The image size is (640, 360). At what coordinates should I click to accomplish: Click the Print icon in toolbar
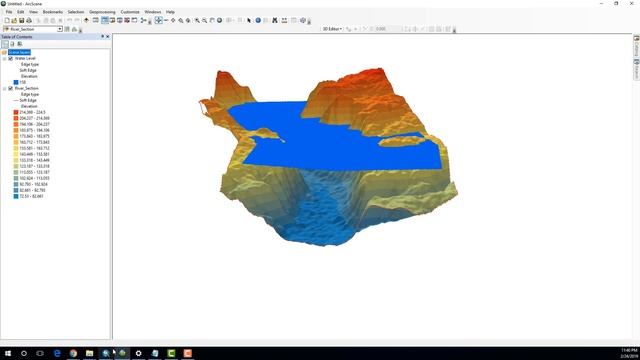coord(29,20)
